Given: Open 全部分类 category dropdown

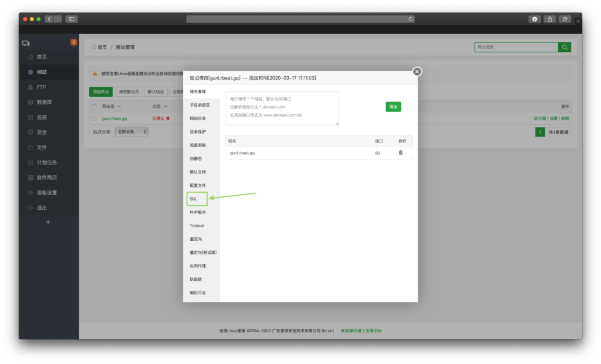Looking at the screenshot, I should tap(131, 132).
